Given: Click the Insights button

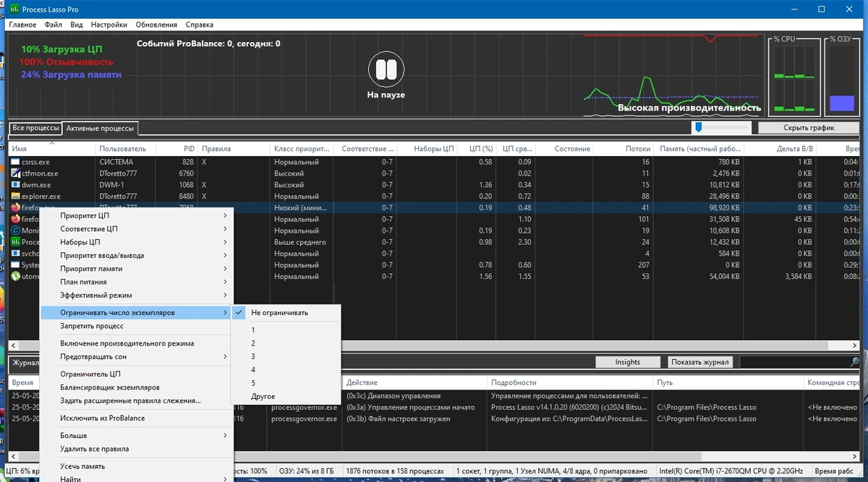Looking at the screenshot, I should [628, 362].
